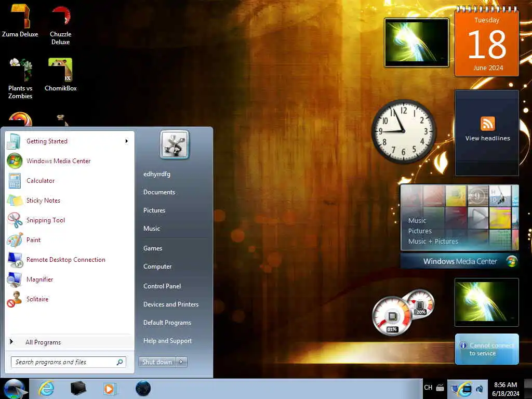
Task: Click the network icon in the system tray
Action: (466, 389)
